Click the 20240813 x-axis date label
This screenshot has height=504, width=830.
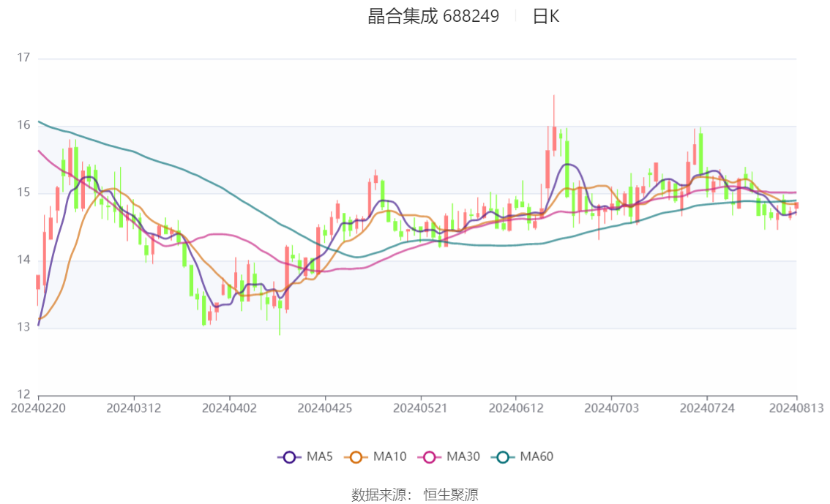pyautogui.click(x=796, y=408)
